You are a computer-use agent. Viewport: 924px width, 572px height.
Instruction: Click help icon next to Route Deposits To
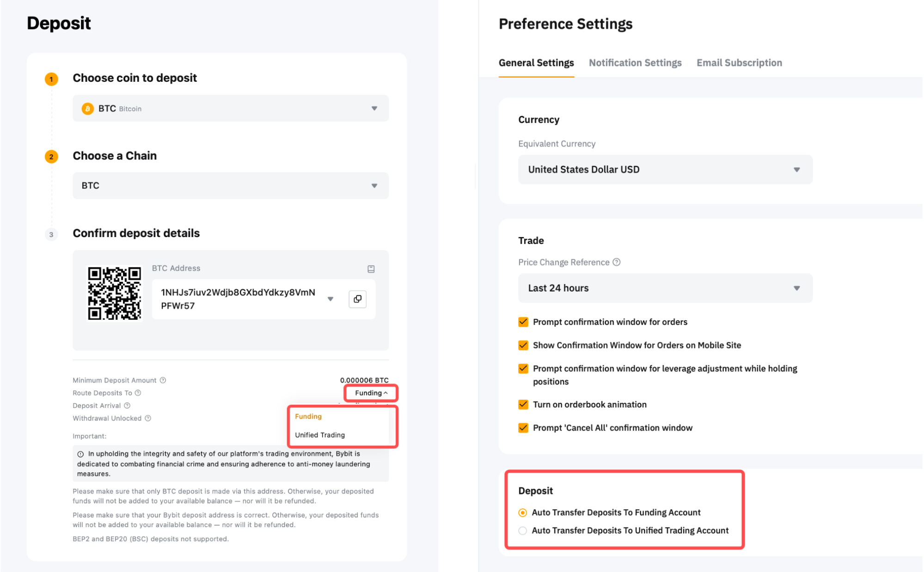point(138,393)
